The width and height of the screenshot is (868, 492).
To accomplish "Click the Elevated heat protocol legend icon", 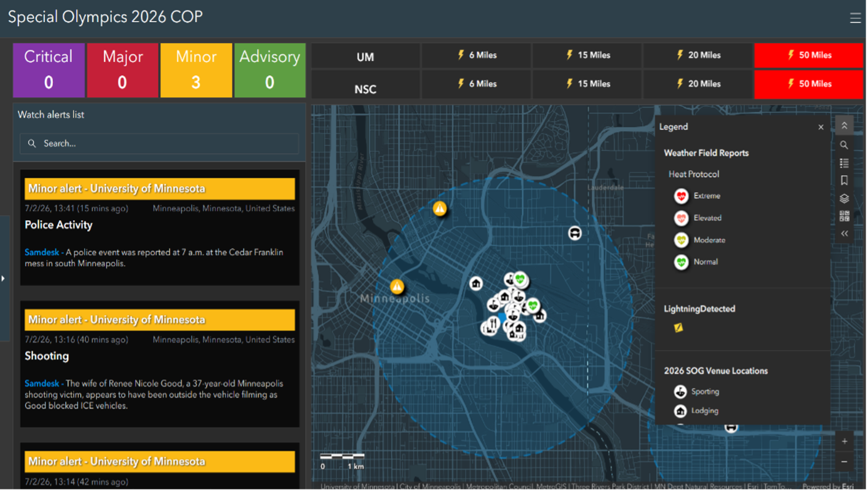I will (681, 218).
